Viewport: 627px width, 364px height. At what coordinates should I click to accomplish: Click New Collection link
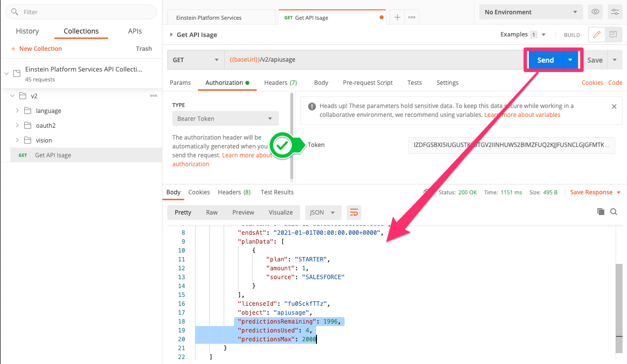coord(37,48)
